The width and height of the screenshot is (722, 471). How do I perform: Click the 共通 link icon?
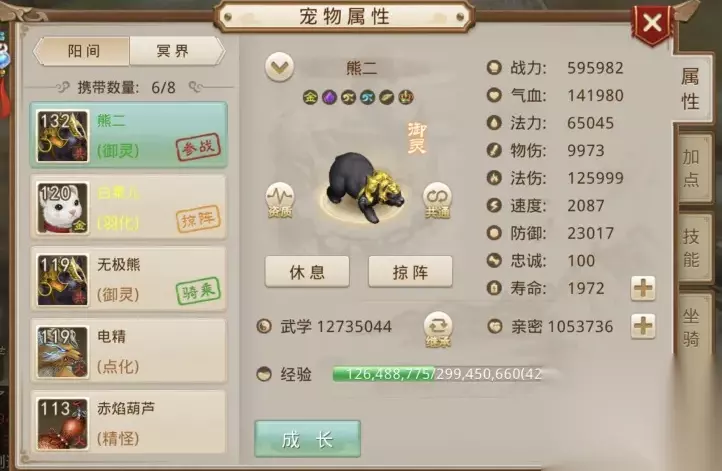pyautogui.click(x=437, y=199)
